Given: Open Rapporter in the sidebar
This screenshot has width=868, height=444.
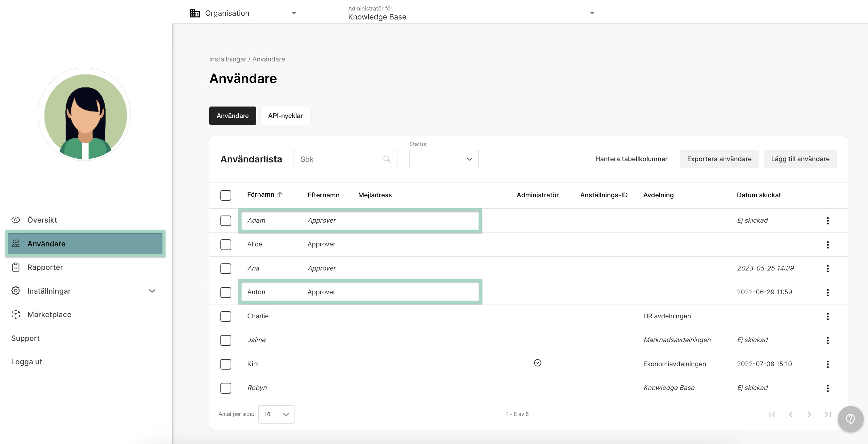Looking at the screenshot, I should point(45,267).
